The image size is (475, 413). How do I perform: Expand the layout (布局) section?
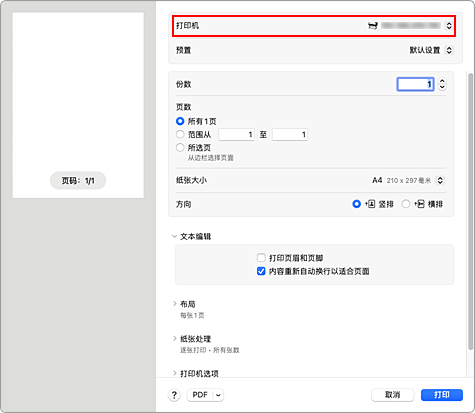coord(174,304)
